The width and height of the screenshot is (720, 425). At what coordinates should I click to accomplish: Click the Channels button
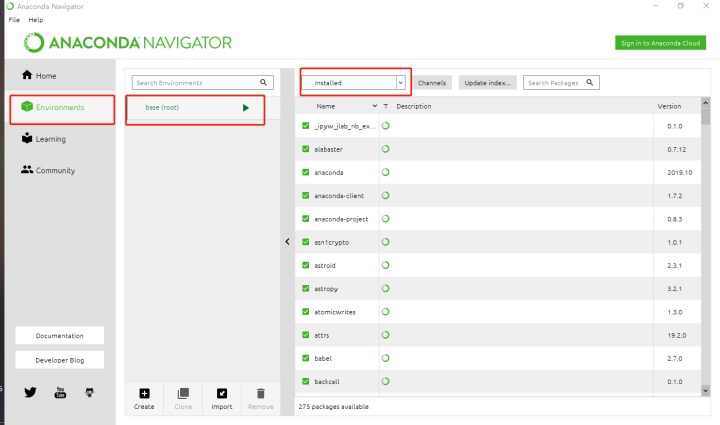coord(432,83)
